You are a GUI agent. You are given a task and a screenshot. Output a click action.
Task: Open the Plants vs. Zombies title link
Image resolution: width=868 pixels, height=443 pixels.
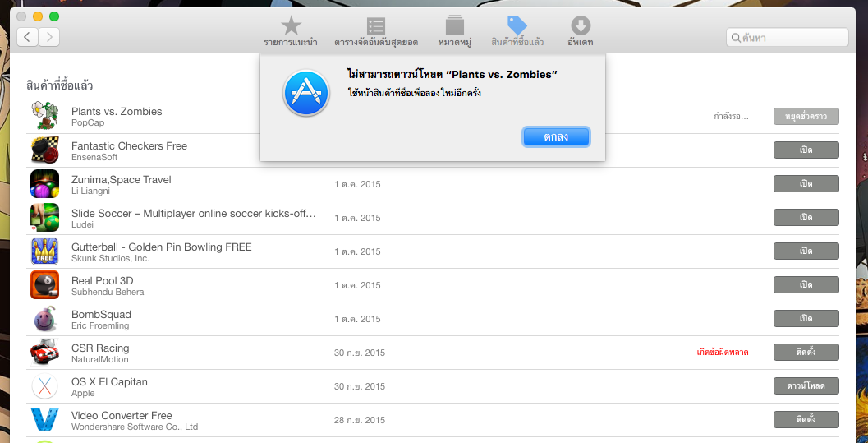tap(117, 111)
